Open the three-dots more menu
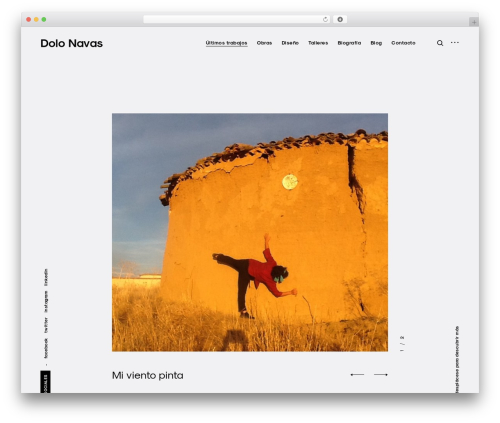500x423 pixels. pos(455,43)
